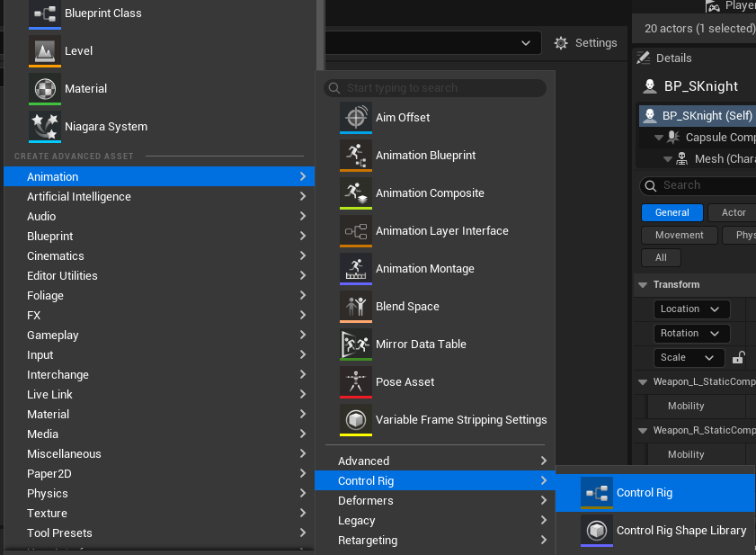Click the Blend Space icon
This screenshot has width=756, height=555.
(x=356, y=307)
